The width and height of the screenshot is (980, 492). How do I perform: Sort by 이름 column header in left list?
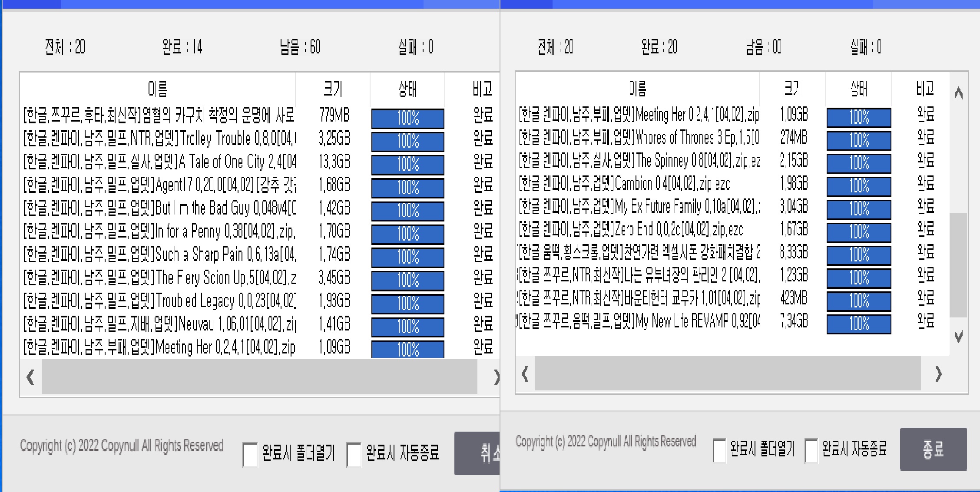click(157, 89)
